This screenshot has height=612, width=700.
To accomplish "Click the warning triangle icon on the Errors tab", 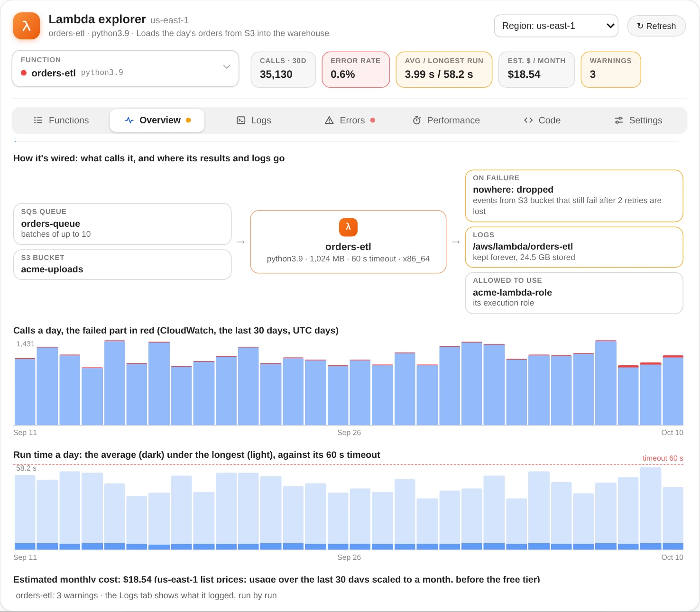I will point(329,120).
